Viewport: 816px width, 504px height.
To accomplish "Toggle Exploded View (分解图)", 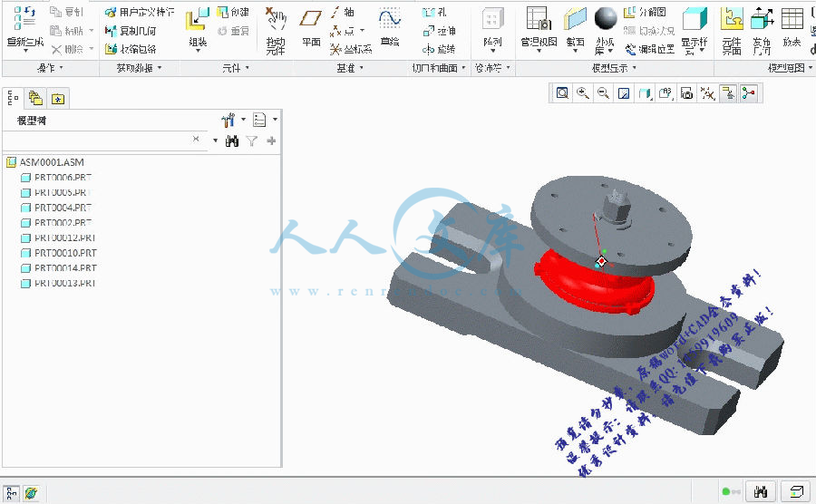I will [x=645, y=12].
